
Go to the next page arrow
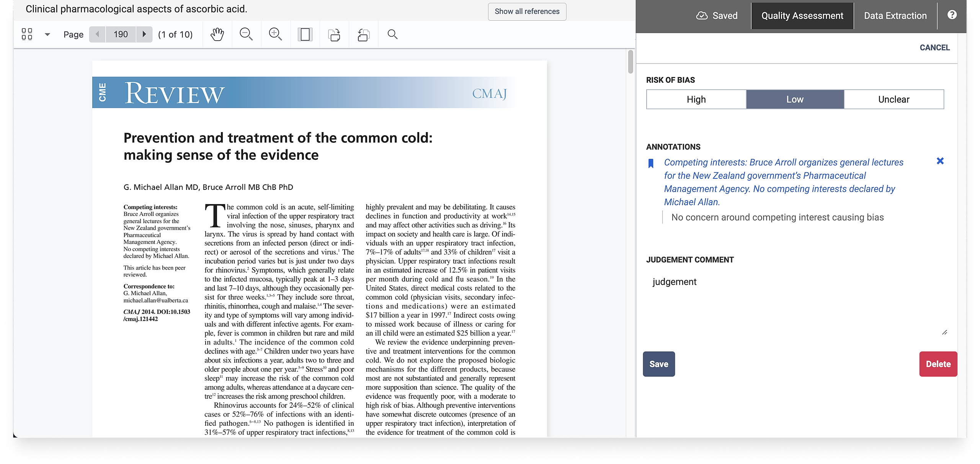pyautogui.click(x=144, y=34)
